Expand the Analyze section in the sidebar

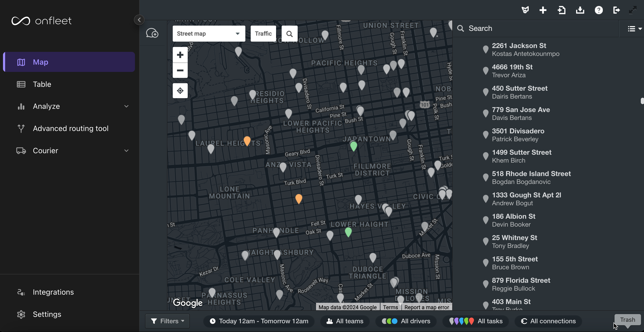[46, 106]
